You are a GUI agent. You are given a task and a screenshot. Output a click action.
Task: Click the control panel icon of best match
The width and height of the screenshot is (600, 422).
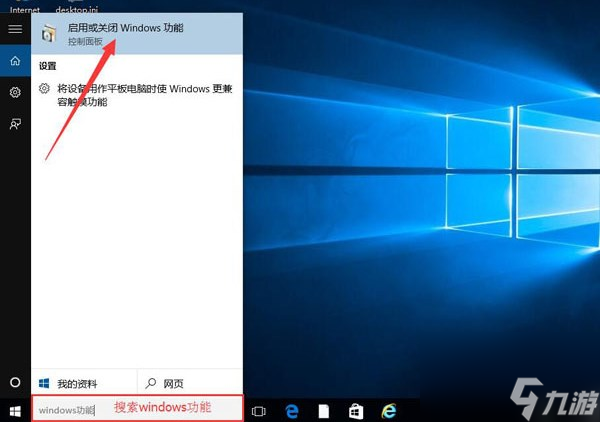(49, 34)
